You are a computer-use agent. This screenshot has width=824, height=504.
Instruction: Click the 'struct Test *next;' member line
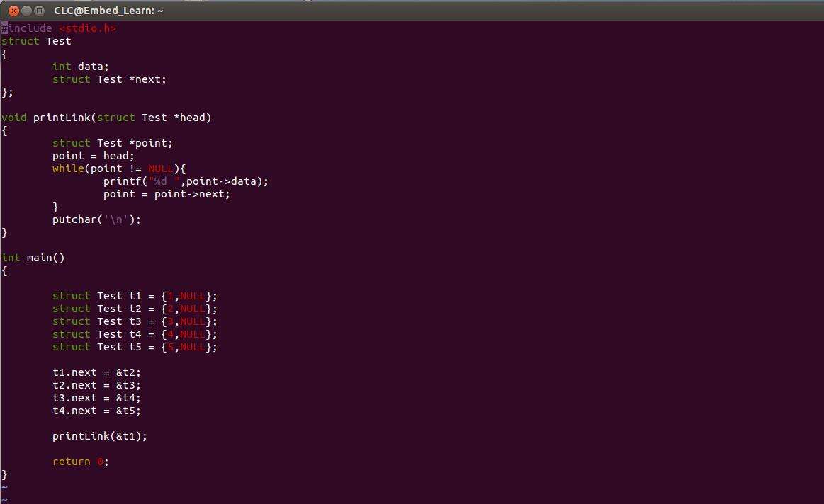tap(109, 79)
